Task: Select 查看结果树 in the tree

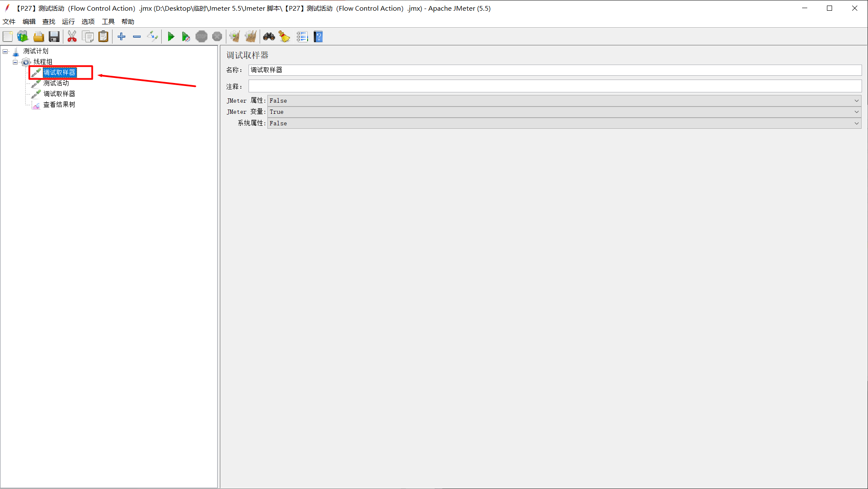Action: pos(59,104)
